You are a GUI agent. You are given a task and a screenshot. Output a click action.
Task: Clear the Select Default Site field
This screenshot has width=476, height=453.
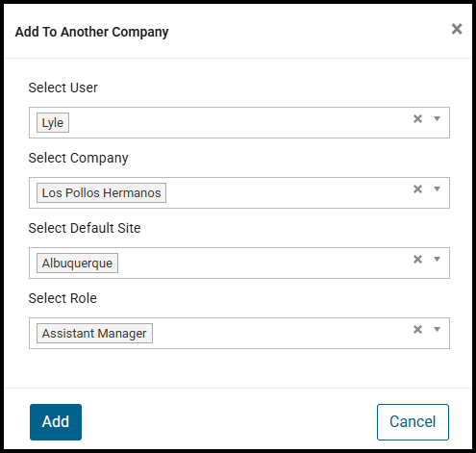(x=417, y=259)
